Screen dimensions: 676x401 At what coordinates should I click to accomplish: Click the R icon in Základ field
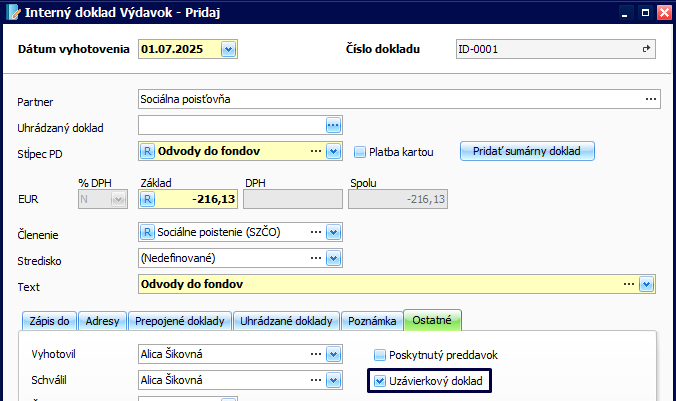click(x=148, y=199)
